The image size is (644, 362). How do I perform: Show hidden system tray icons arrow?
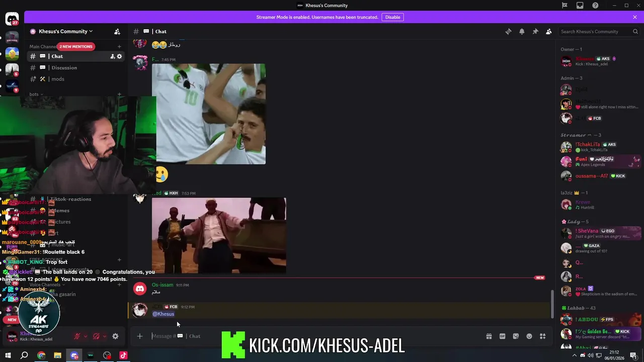pos(575,355)
